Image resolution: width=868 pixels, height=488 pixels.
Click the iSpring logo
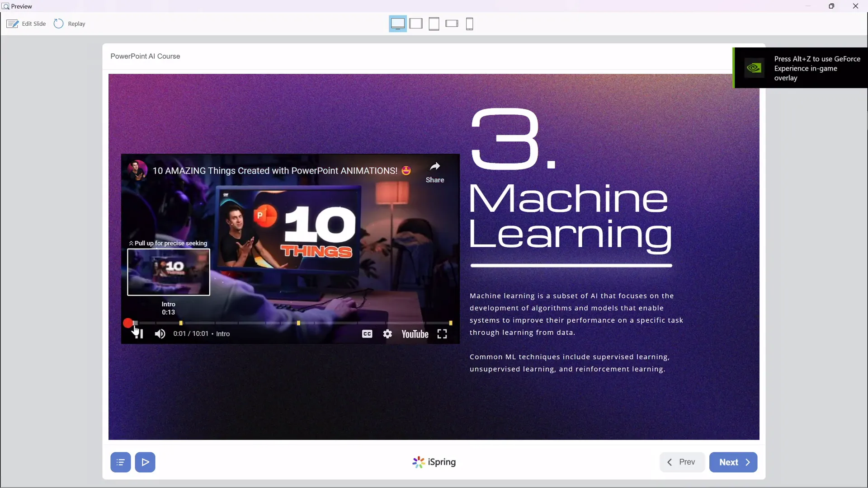point(434,462)
